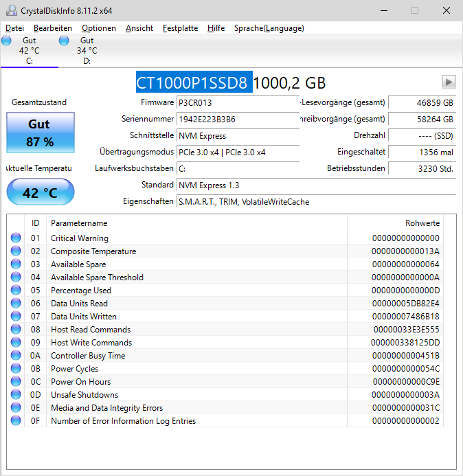Click the Drehzahl value ---- (SSD)
Screen dimensions: 463x476
pos(422,136)
